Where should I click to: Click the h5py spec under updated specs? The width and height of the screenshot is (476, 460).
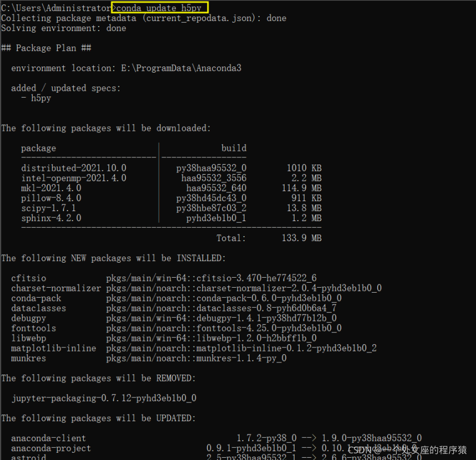[x=41, y=98]
